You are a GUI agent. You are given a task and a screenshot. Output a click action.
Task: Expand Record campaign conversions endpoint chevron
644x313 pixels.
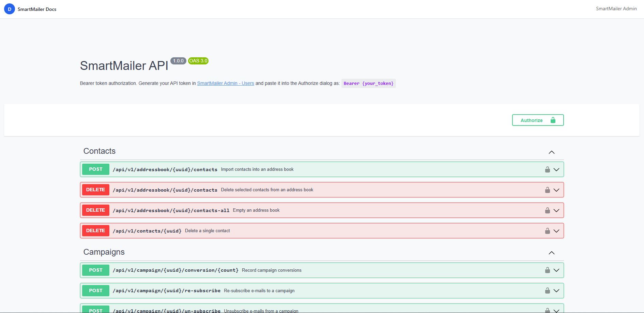click(x=556, y=270)
